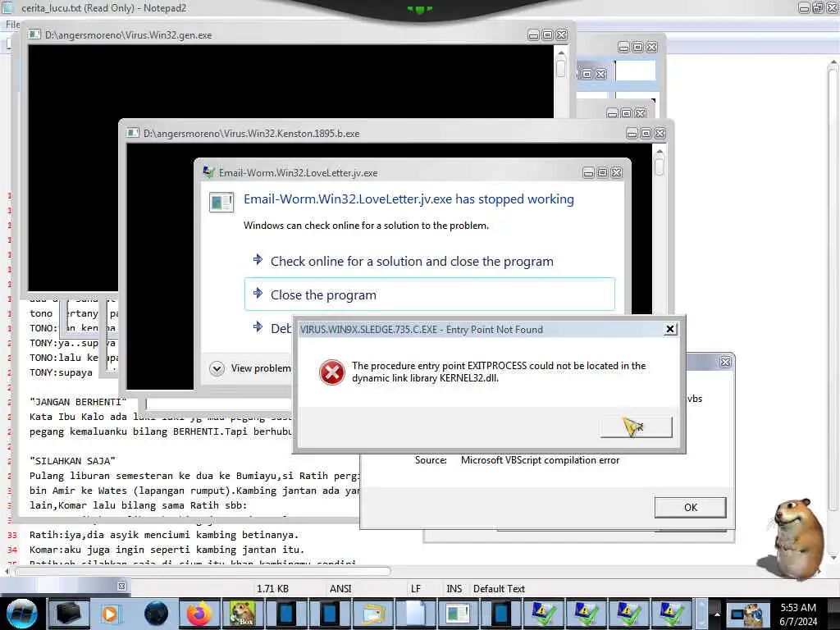Switch to the crash report taskbar icon
Screen dimensions: 840x630
[458, 614]
